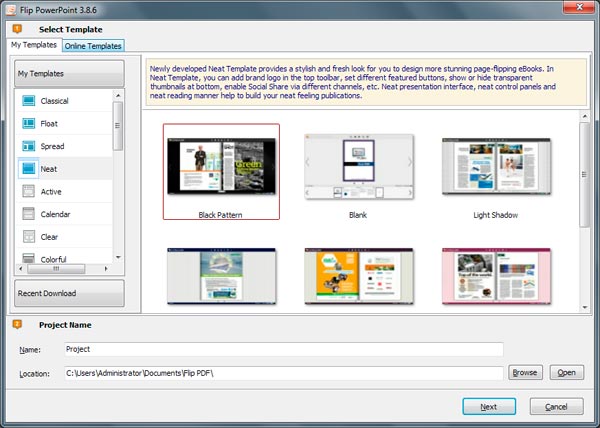Switch to the Online Templates tab

coord(93,46)
